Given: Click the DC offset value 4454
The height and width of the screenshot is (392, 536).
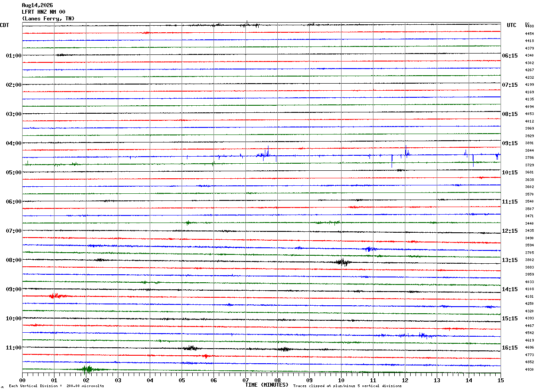Looking at the screenshot, I should point(529,34).
